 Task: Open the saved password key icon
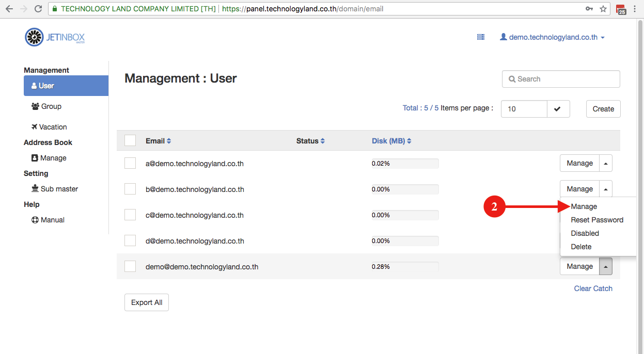[589, 9]
